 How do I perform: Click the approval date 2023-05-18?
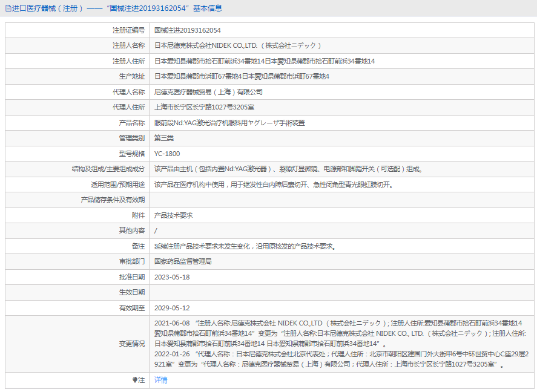click(172, 277)
